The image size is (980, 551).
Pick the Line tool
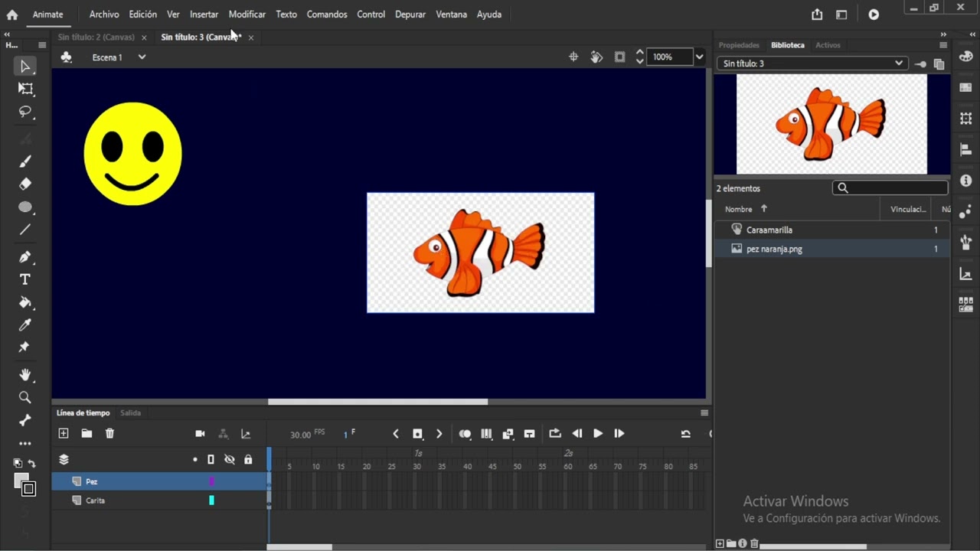tap(25, 230)
